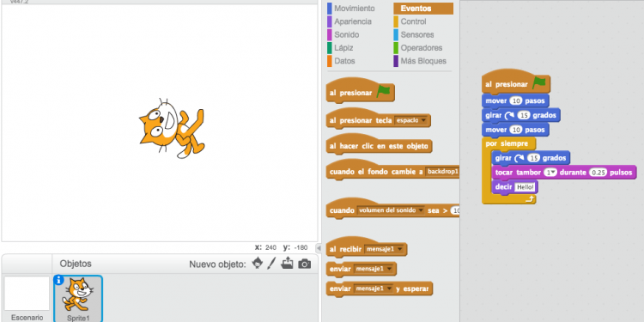Viewport: 644px width, 322px height.
Task: Collapse stage with small arrow divider
Action: point(319,248)
